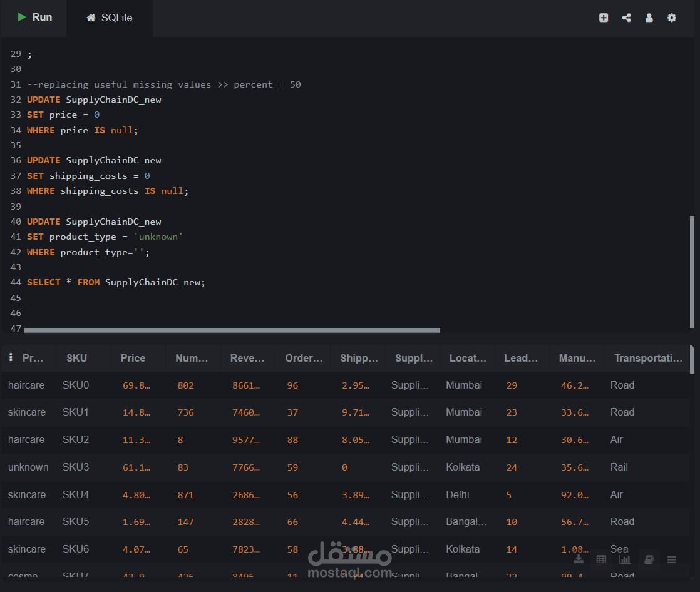
Task: Place cursor on line 44 SELECT statement
Action: (x=116, y=282)
